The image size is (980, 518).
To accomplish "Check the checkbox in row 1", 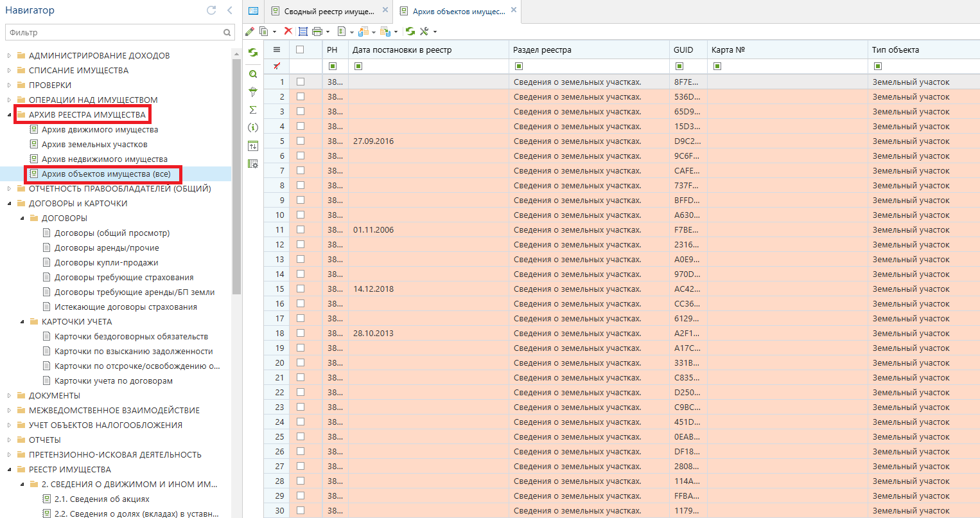I will tap(301, 82).
